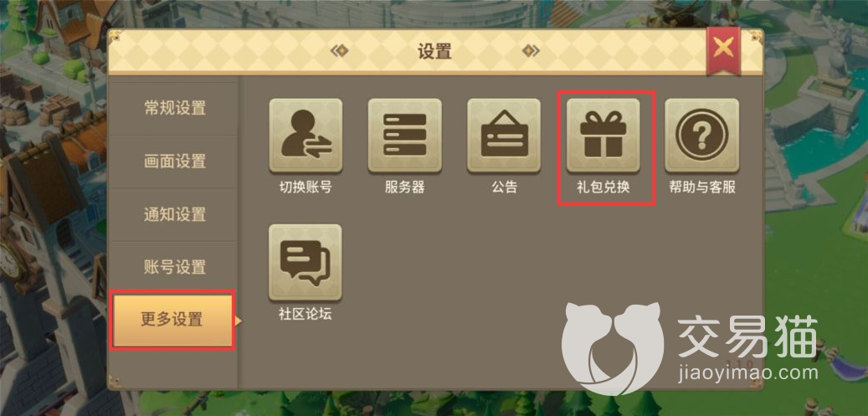Viewport: 868px width, 416px height.
Task: Click the 礼包兑换 text label
Action: pyautogui.click(x=603, y=187)
